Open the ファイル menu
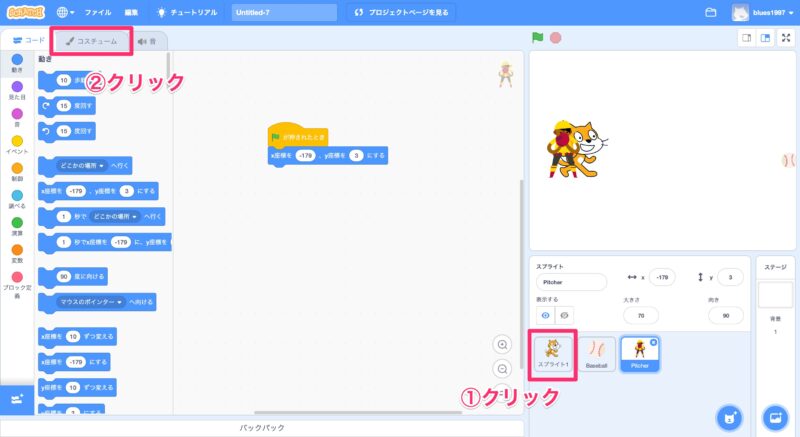This screenshot has width=800, height=437. point(98,13)
